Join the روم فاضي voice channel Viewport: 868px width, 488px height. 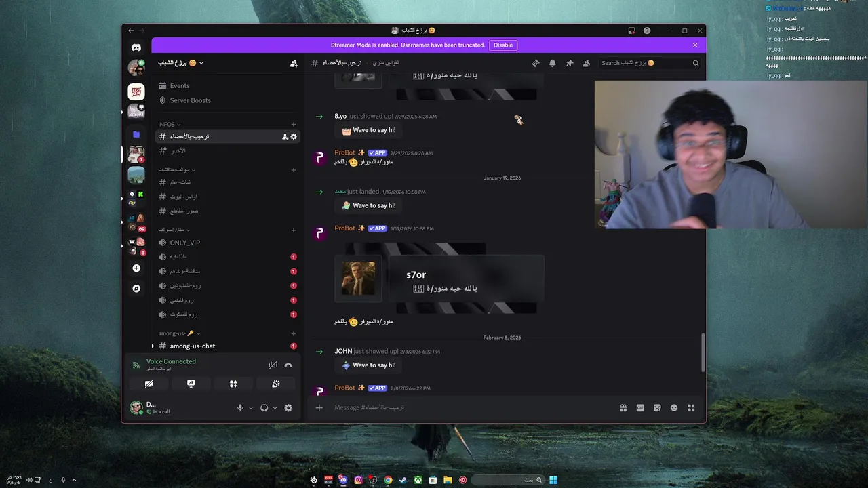pos(226,300)
